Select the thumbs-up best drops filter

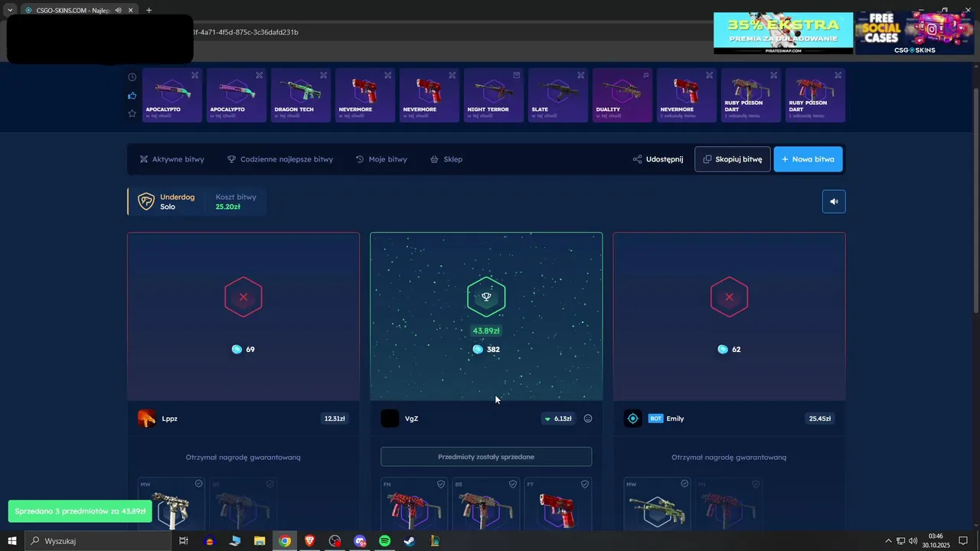point(132,96)
